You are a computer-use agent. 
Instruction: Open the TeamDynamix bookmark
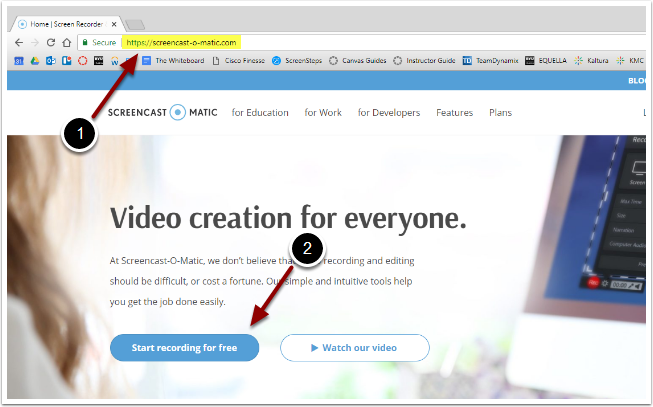tap(491, 61)
